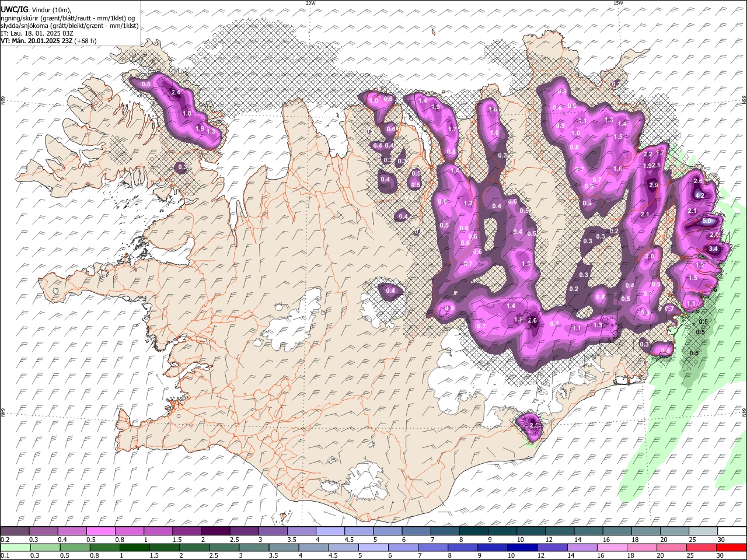The width and height of the screenshot is (747, 560).
Task: Pick upper legend swatch between 8 and 9
Action: click(x=474, y=531)
